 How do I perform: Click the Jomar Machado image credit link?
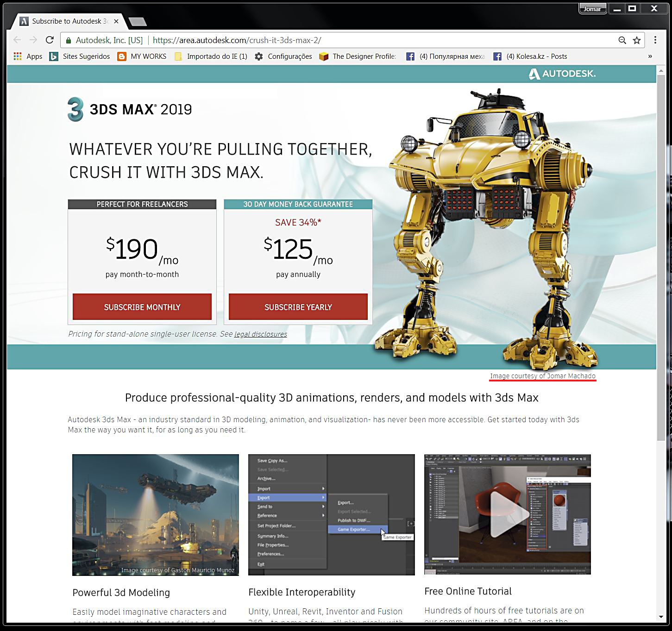[542, 375]
